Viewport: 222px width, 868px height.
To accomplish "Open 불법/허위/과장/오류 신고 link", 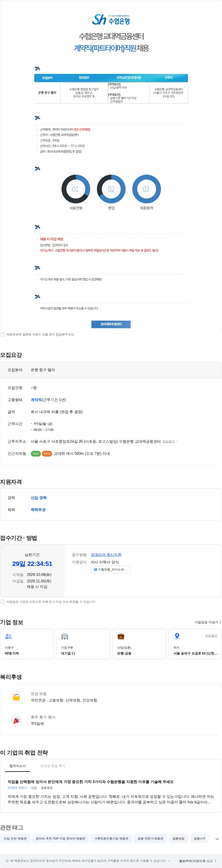I will point(198,861).
